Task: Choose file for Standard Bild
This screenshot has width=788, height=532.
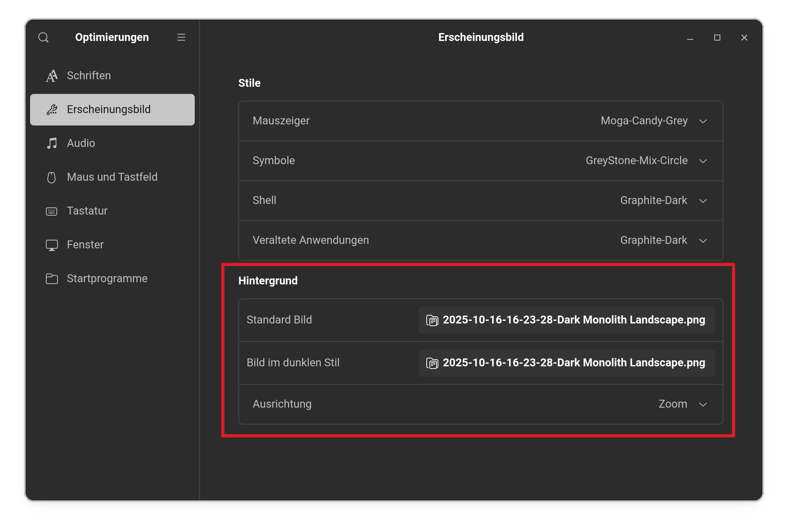Action: click(x=567, y=320)
